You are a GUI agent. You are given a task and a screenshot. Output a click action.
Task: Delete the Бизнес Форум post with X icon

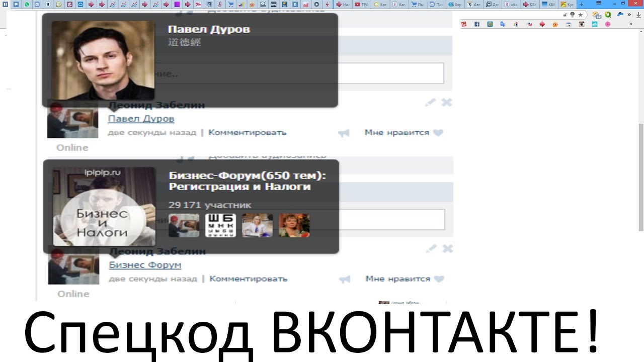pyautogui.click(x=448, y=248)
